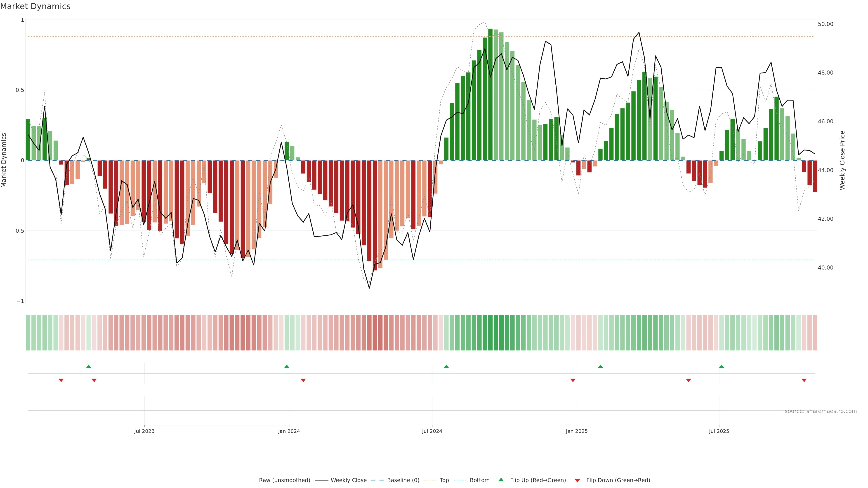
Task: Hide the Top threshold legend item
Action: [x=444, y=480]
